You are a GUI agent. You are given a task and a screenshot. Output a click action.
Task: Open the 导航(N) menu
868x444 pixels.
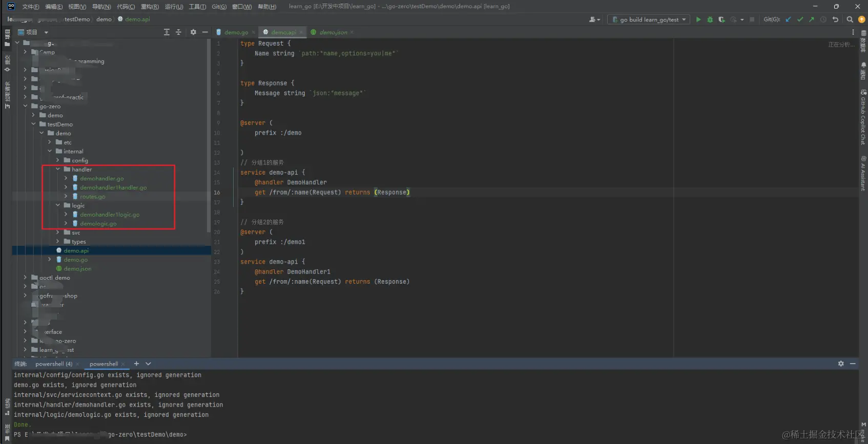coord(101,7)
